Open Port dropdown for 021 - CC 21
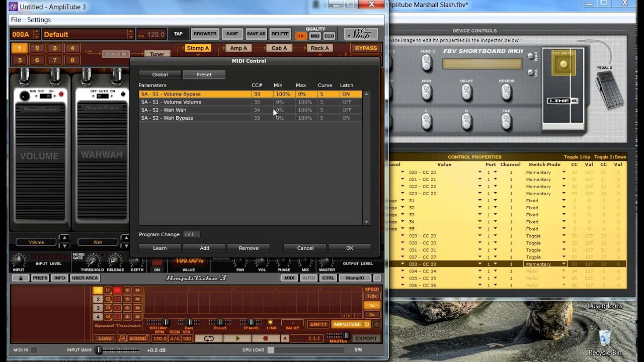Screen dimensions: 644x362 [495, 179]
